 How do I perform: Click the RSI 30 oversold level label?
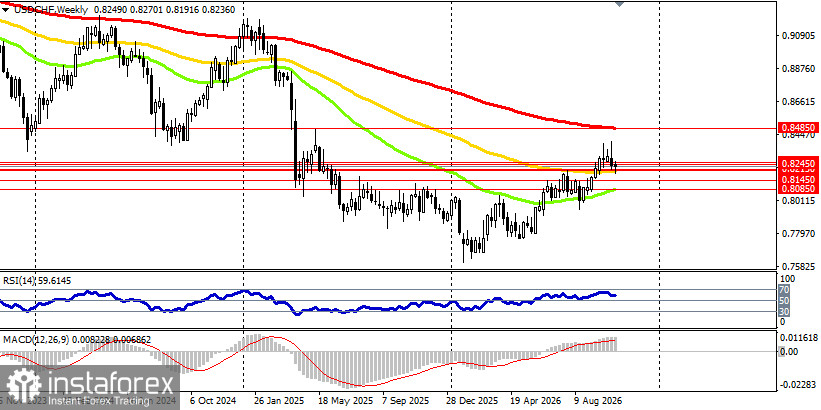(x=786, y=312)
